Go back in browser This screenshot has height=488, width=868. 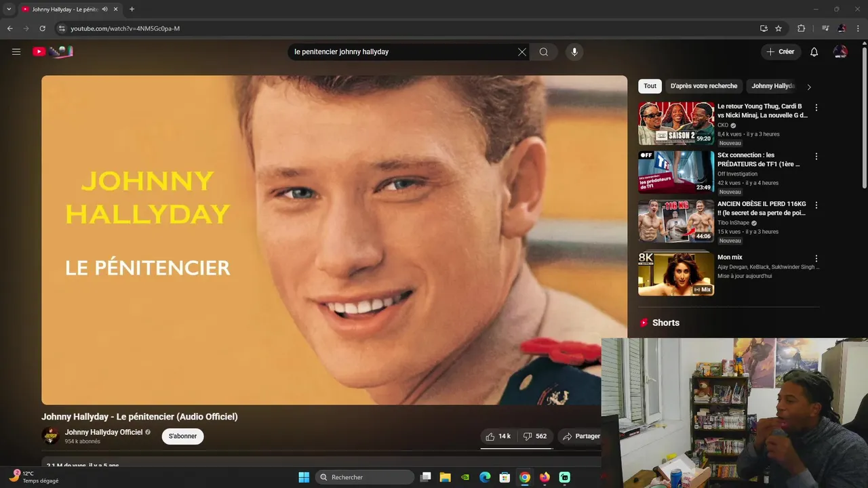(9, 28)
